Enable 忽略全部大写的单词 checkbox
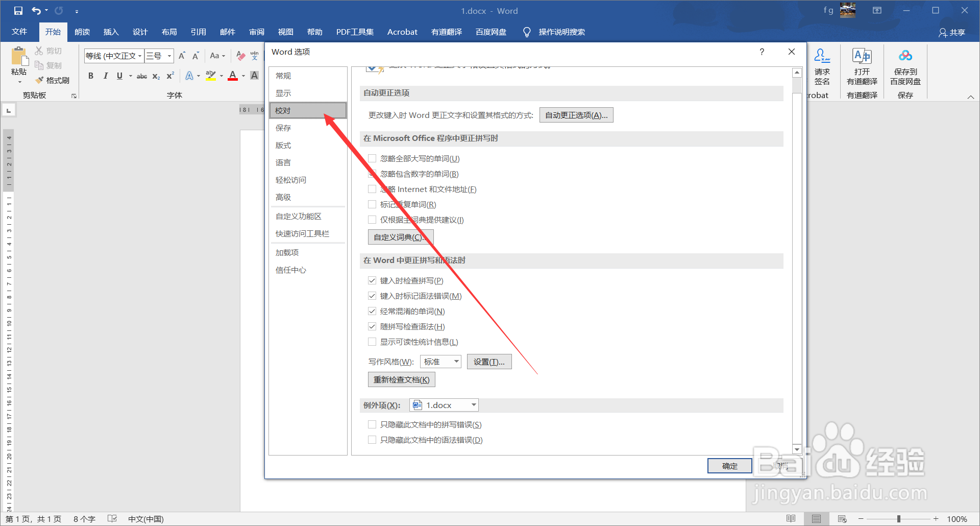The width and height of the screenshot is (980, 526). tap(372, 159)
